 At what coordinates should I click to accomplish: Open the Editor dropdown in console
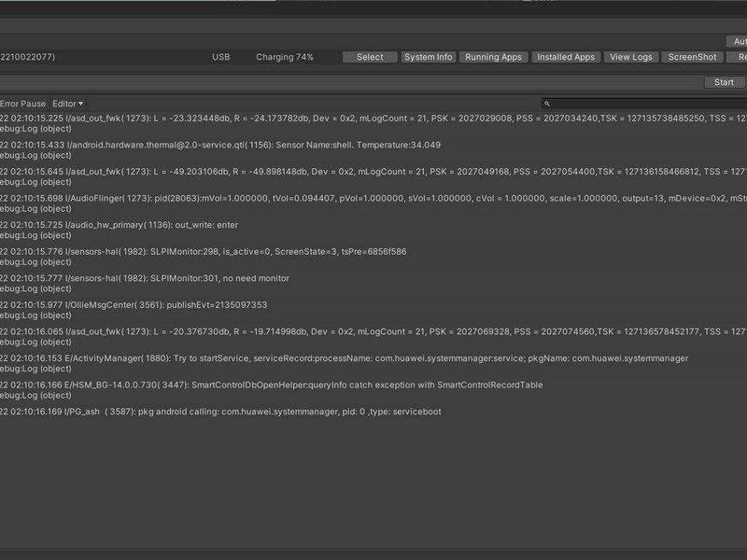click(x=67, y=104)
